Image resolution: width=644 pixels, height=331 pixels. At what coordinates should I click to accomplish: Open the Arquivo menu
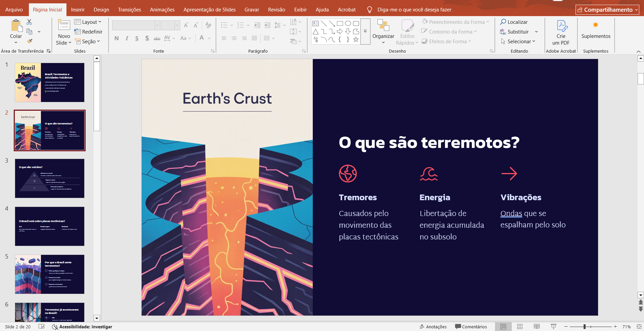pyautogui.click(x=14, y=10)
